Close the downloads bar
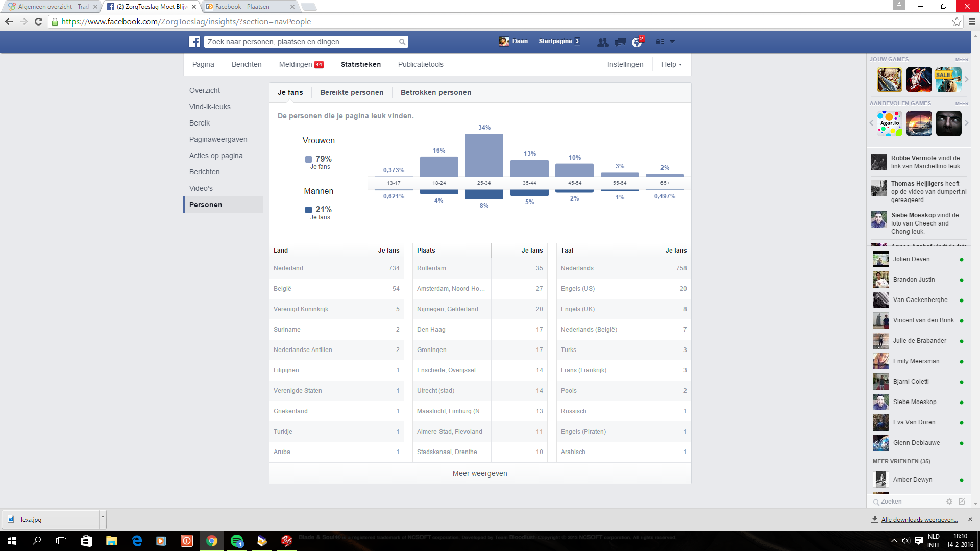Viewport: 980px width, 551px height. [970, 519]
